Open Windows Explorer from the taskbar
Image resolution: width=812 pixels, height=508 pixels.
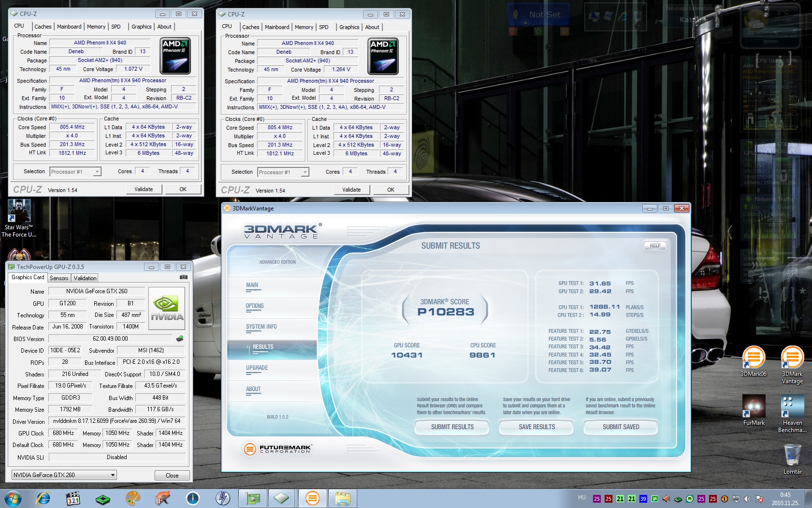click(343, 498)
